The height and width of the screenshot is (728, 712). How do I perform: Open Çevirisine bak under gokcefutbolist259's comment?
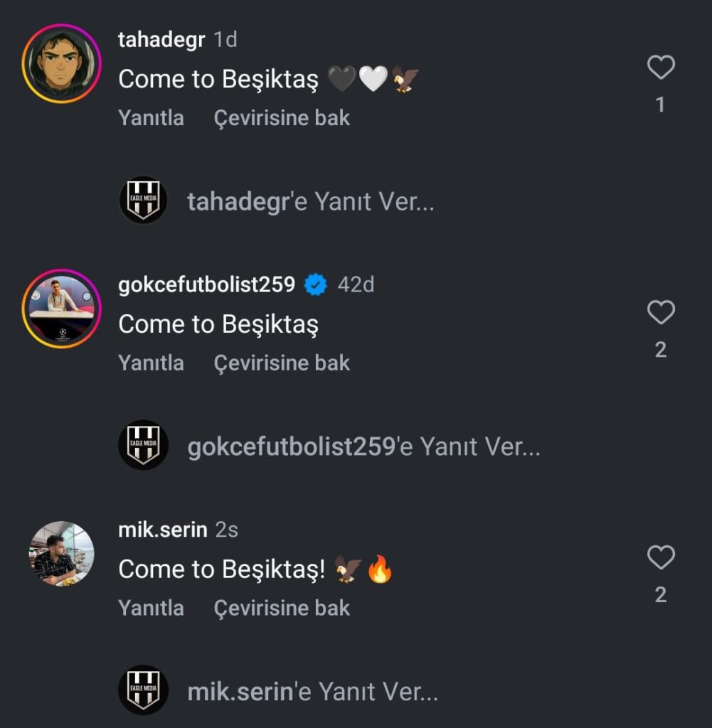pyautogui.click(x=282, y=363)
